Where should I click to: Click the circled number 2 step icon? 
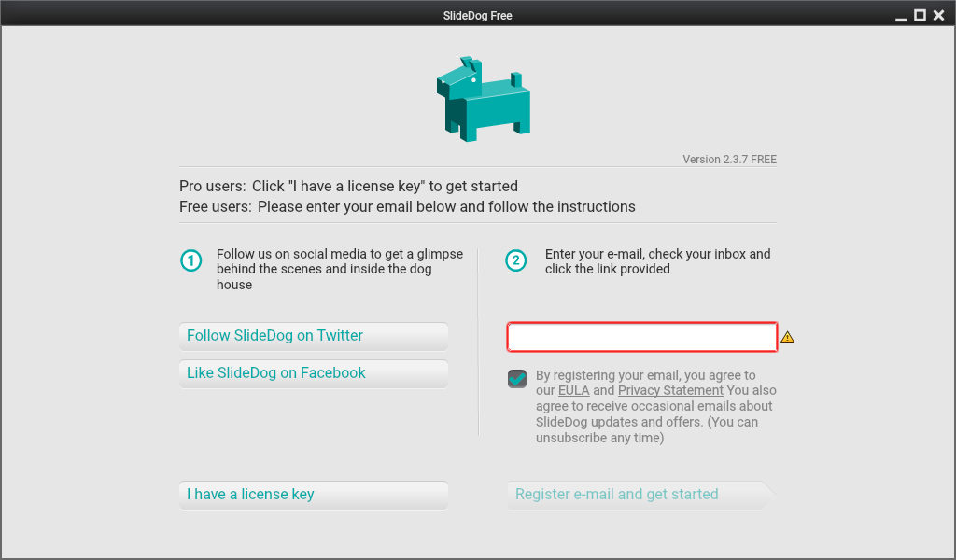(x=516, y=260)
